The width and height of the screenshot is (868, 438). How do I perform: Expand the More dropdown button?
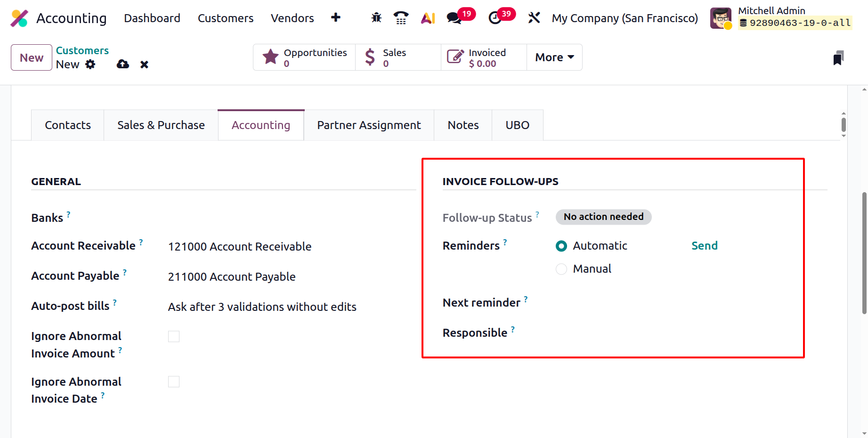click(554, 57)
